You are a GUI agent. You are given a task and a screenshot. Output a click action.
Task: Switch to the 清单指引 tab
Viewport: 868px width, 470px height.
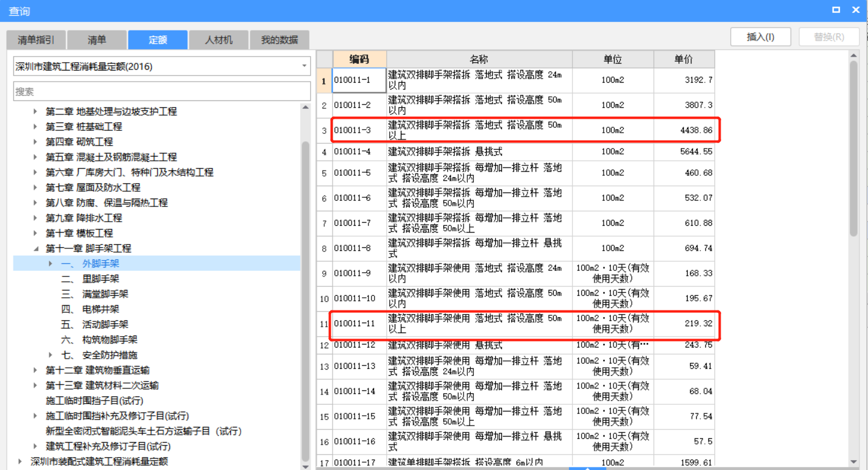click(36, 40)
